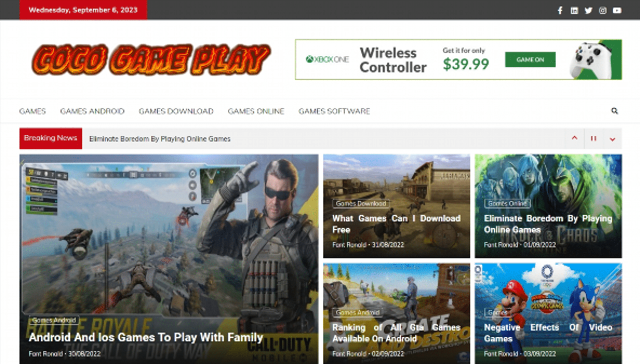Open the Eliminate Boredom breaking news headline

(160, 139)
